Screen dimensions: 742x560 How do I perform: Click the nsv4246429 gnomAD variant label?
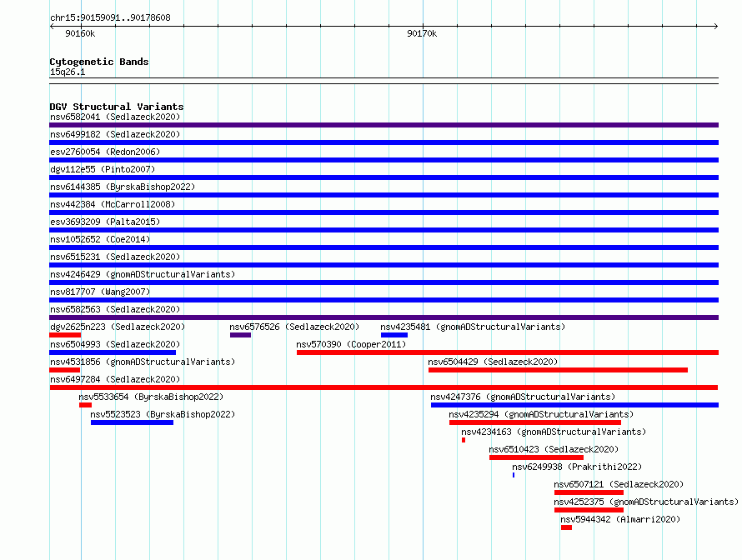143,274
